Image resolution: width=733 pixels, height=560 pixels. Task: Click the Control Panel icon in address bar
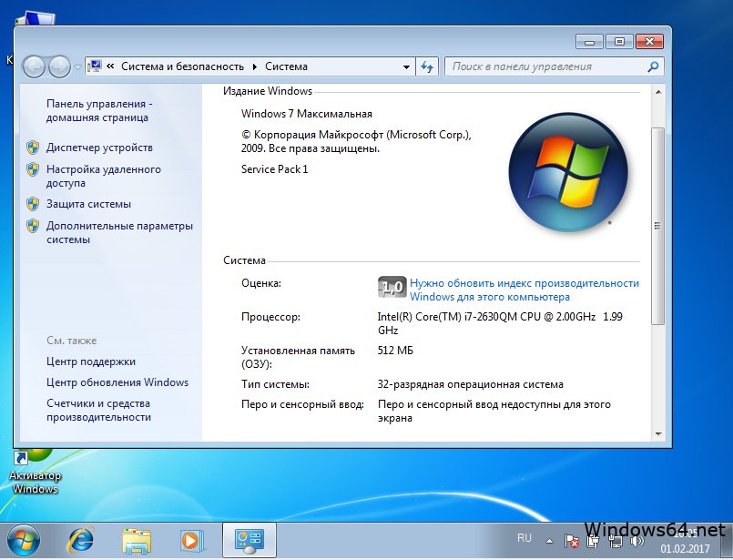95,66
